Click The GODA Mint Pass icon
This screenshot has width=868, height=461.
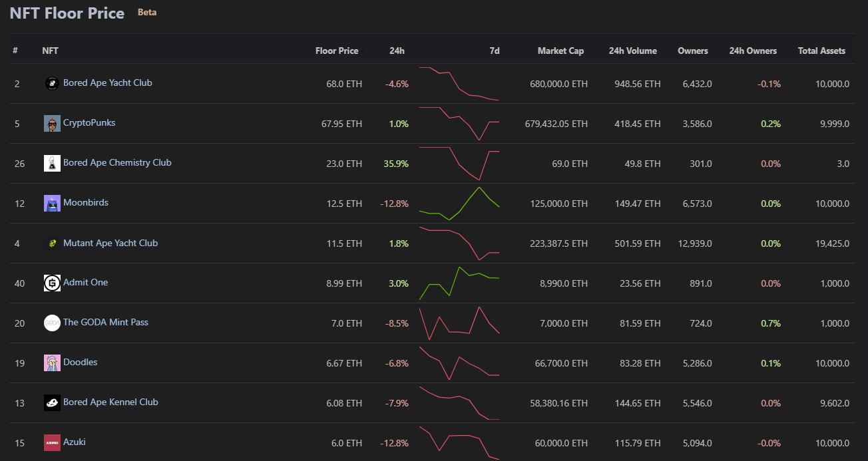click(52, 323)
